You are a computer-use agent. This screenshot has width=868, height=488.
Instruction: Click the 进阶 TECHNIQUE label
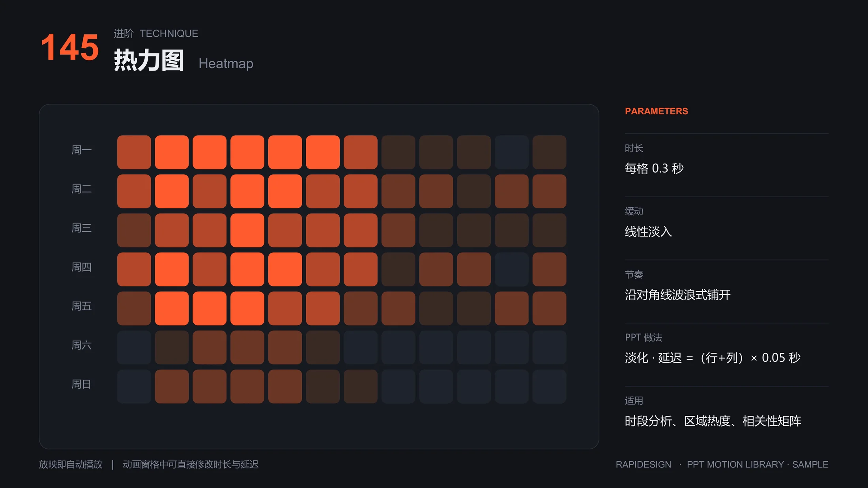pos(156,34)
